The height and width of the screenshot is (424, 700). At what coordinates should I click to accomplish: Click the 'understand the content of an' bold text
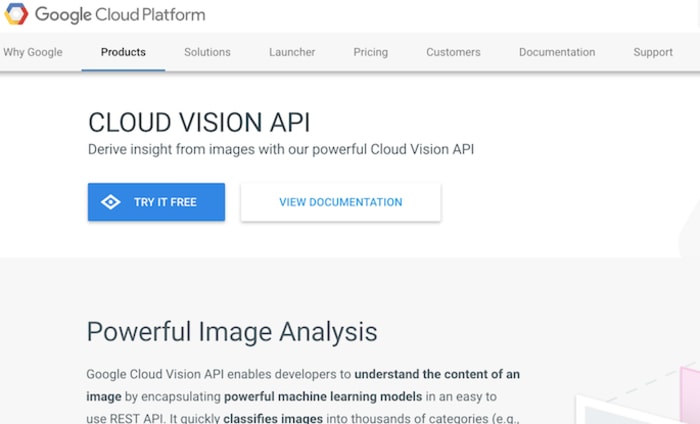[x=437, y=374]
